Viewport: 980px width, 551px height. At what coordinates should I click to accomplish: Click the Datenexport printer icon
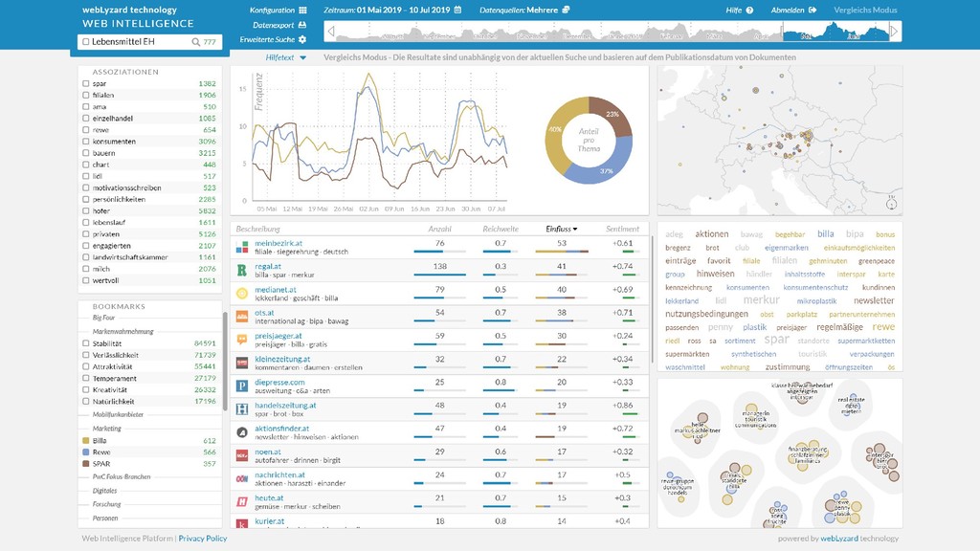(x=302, y=25)
